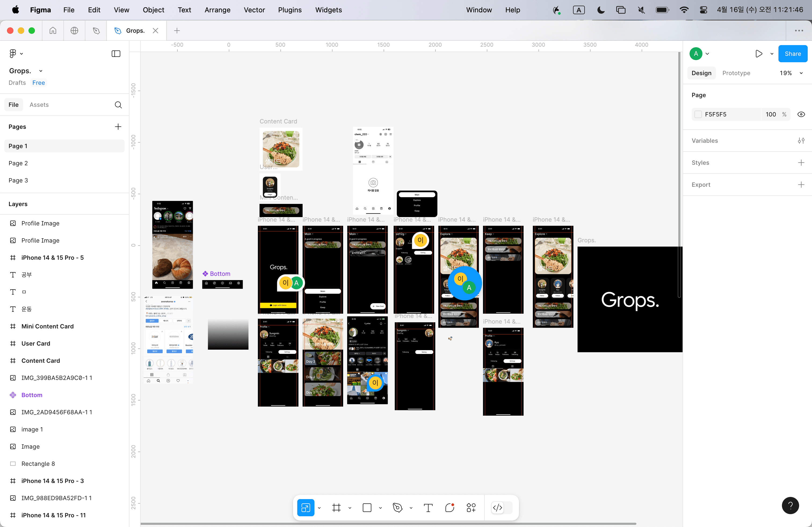Click the Share button

click(x=793, y=53)
